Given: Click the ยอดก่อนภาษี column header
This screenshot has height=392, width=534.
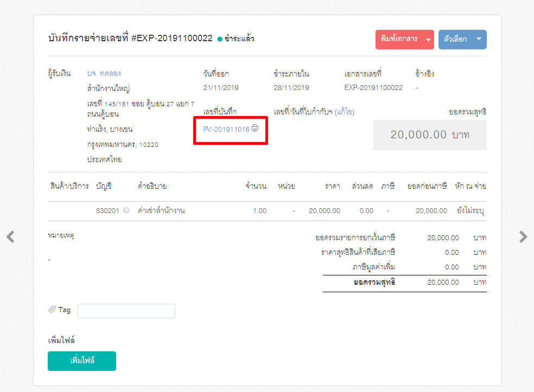Looking at the screenshot, I should coord(427,186).
